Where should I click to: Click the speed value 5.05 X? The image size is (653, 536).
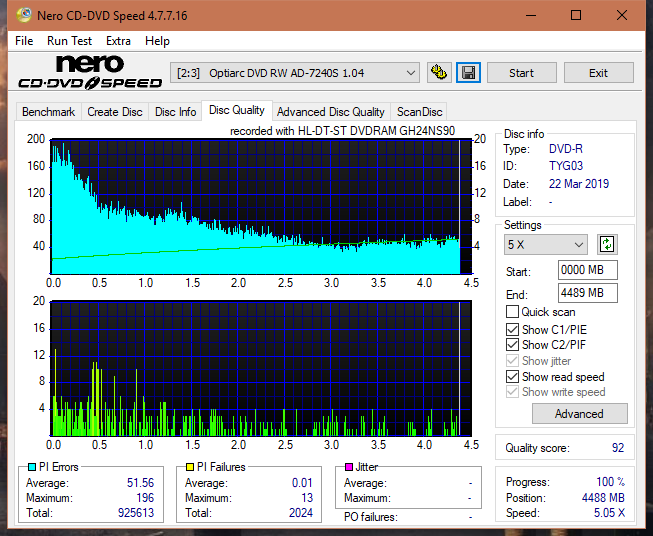coord(609,513)
